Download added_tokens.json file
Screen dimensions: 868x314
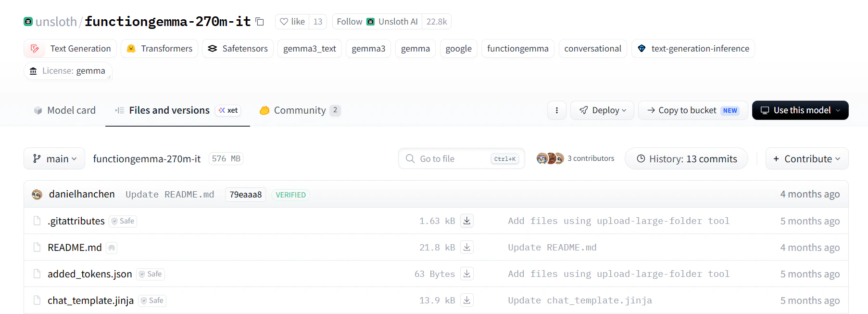[467, 274]
